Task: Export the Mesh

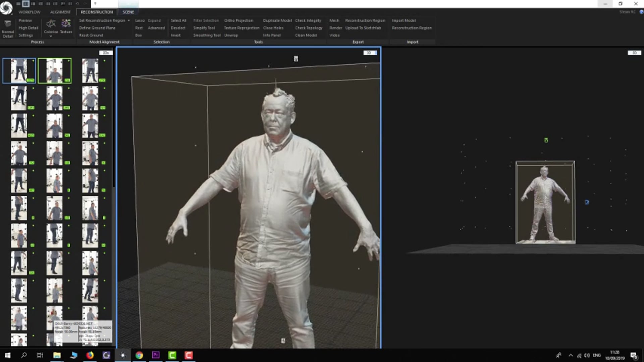Action: point(334,20)
